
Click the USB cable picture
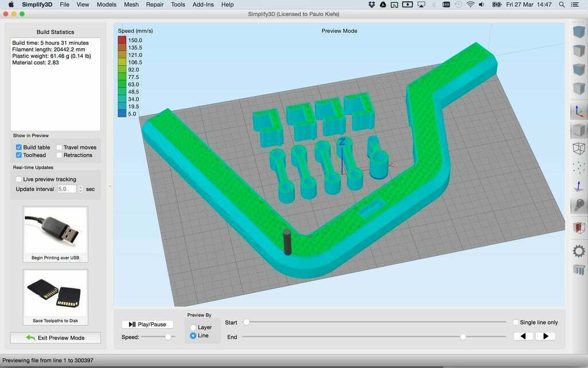pos(56,231)
